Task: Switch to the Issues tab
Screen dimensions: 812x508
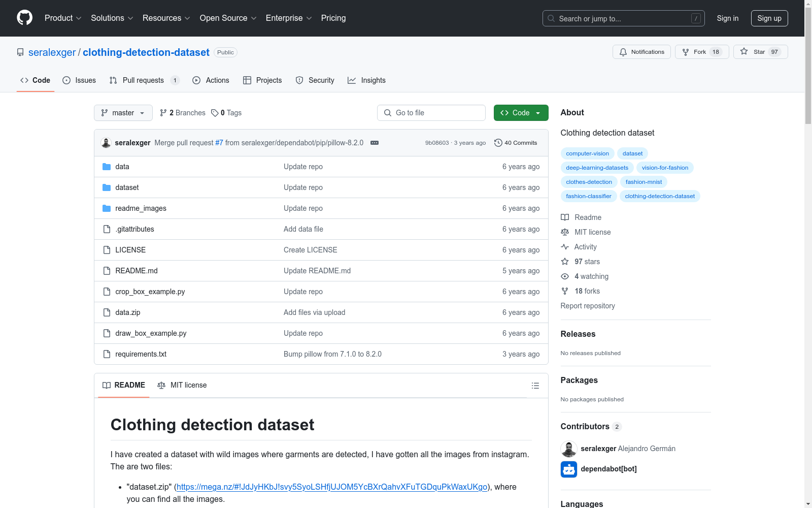Action: point(79,80)
